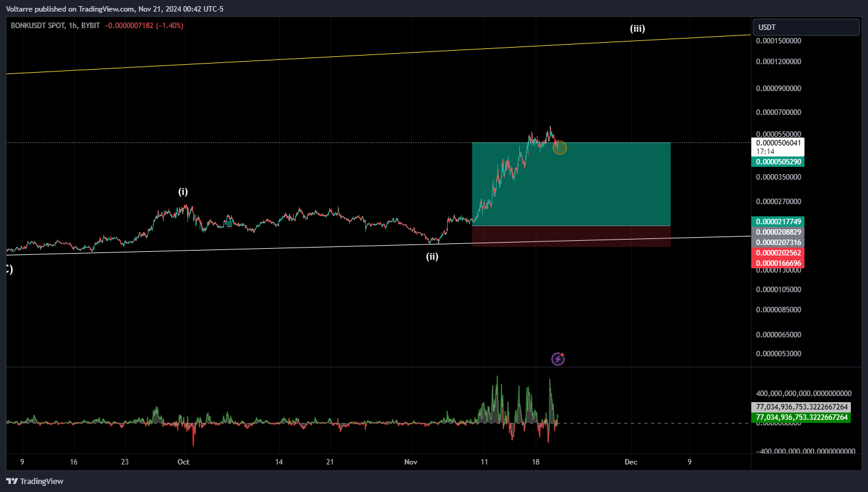
Task: Click the red 0.0000202562 price tag
Action: coord(778,253)
